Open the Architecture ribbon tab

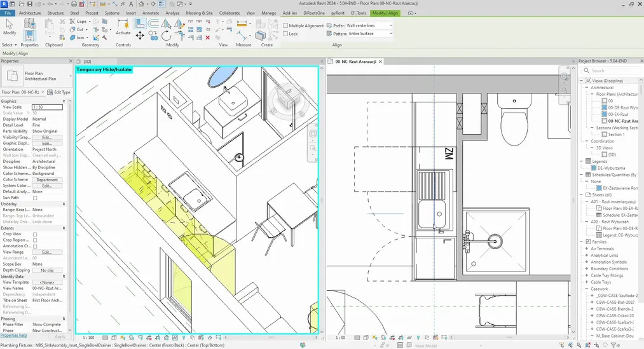[x=30, y=13]
